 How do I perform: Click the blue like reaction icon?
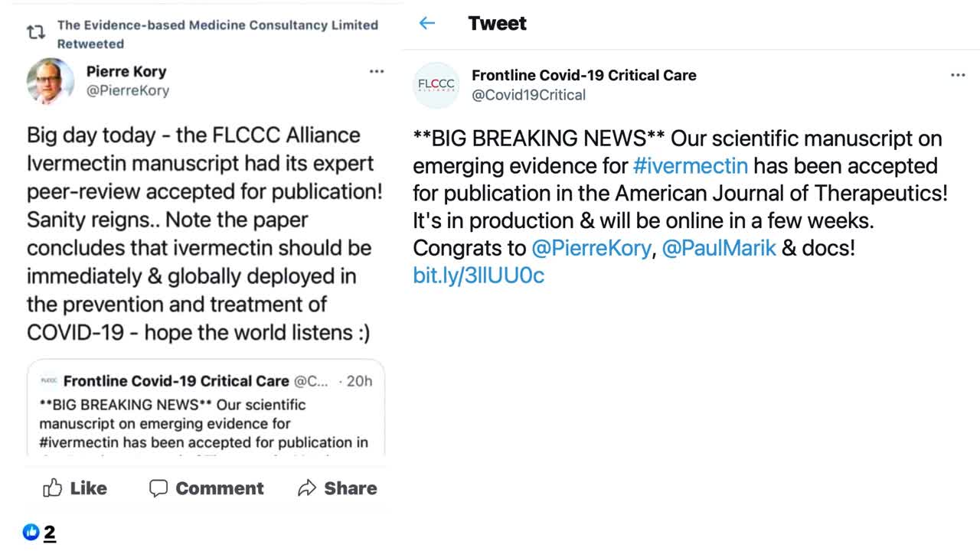coord(31,532)
